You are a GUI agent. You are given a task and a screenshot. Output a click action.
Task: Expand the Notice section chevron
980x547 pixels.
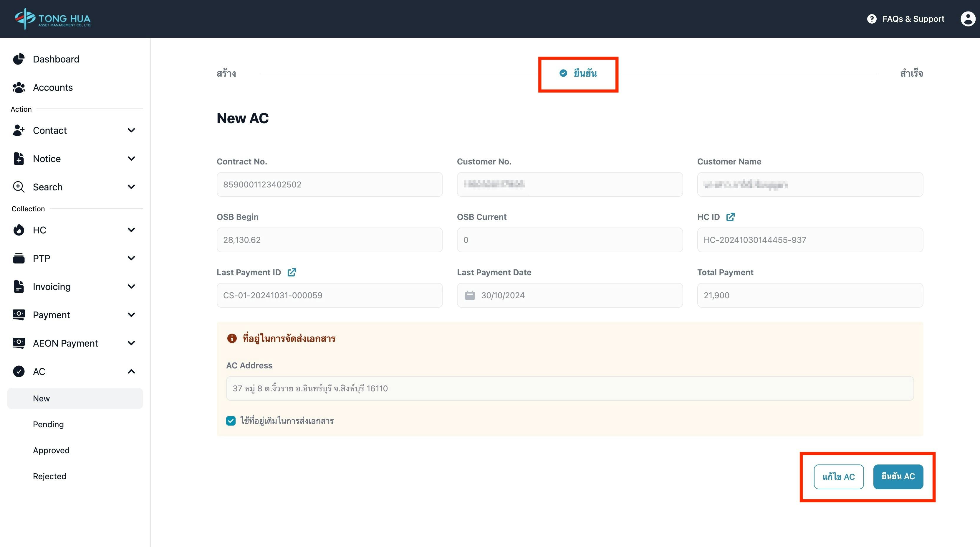coord(131,159)
